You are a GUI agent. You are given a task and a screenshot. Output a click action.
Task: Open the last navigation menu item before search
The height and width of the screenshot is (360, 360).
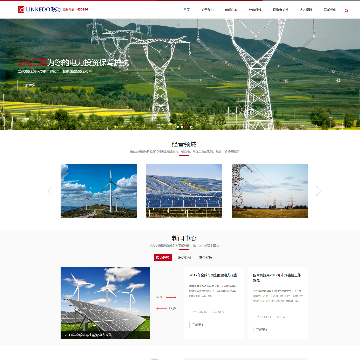click(x=329, y=10)
